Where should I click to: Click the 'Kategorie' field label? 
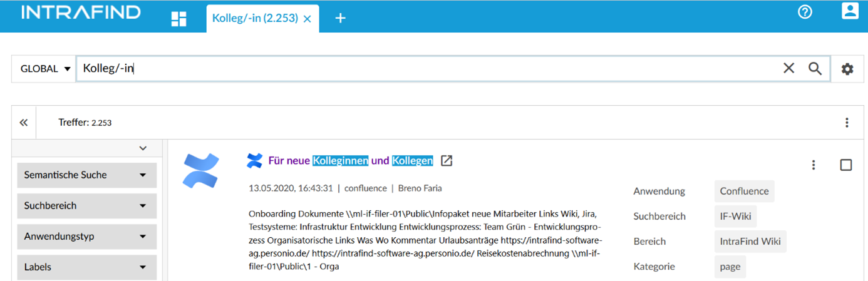[x=654, y=266]
